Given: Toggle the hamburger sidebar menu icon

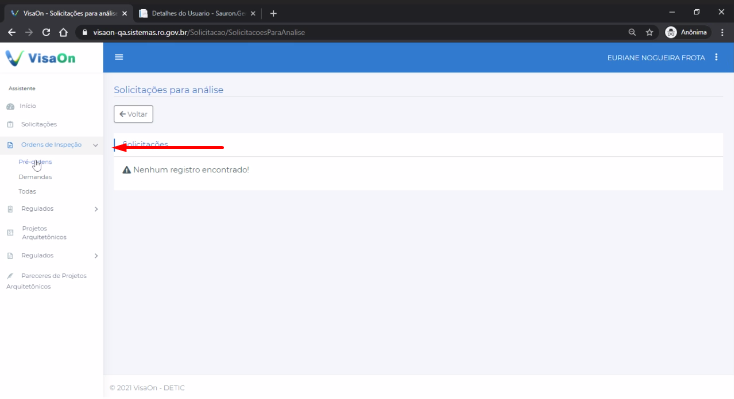Looking at the screenshot, I should [119, 57].
